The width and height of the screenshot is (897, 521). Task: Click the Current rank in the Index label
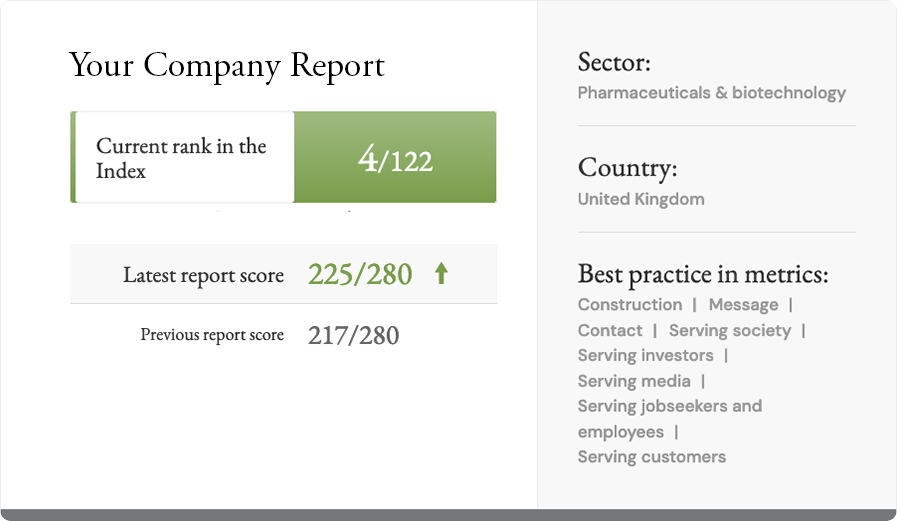[181, 158]
